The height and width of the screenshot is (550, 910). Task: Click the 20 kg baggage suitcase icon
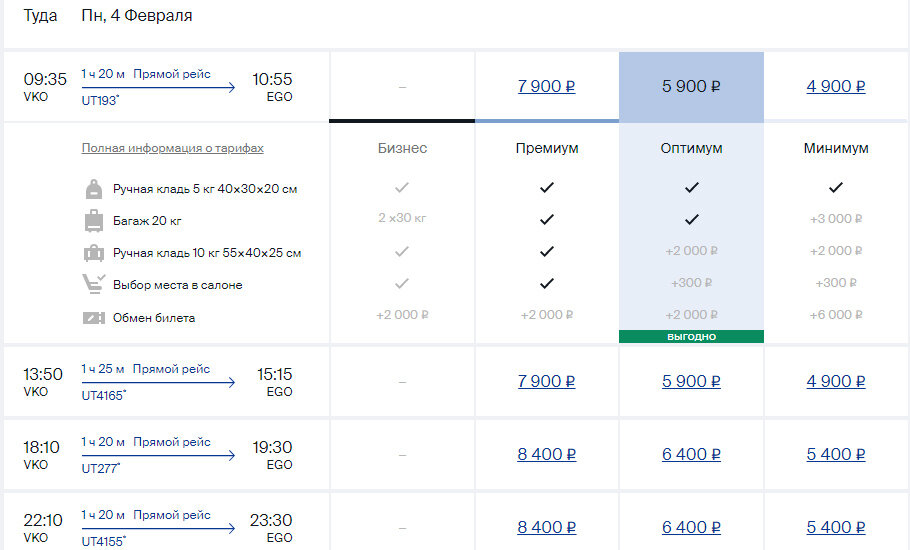pos(94,220)
